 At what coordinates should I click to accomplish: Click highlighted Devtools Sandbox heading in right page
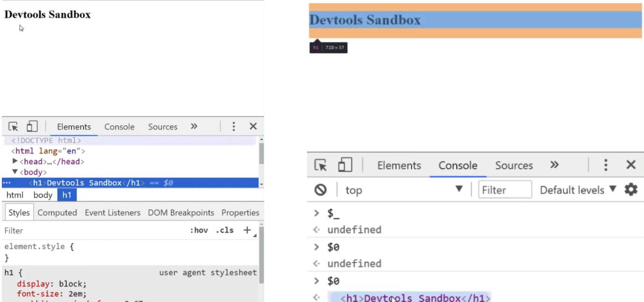pyautogui.click(x=365, y=20)
